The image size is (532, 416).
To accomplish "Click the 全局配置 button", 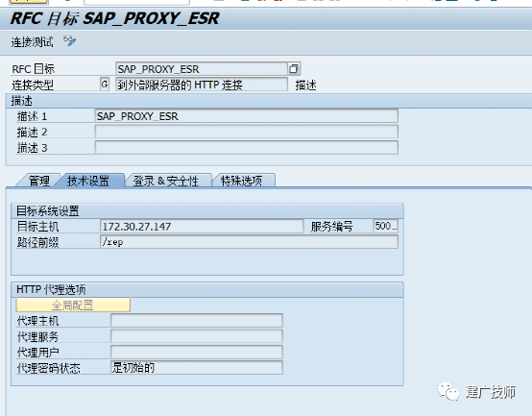I will pyautogui.click(x=73, y=305).
